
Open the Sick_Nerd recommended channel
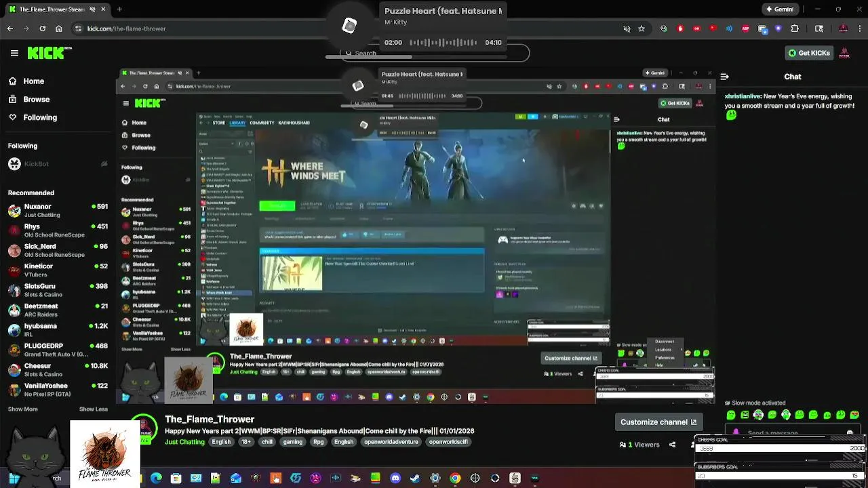(58, 250)
